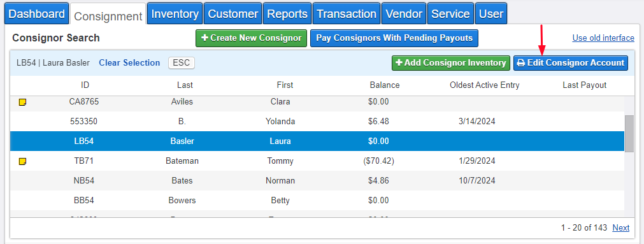Open the yellow note icon for Tommy Bateman
Screen dimensions: 644x244
coord(22,162)
